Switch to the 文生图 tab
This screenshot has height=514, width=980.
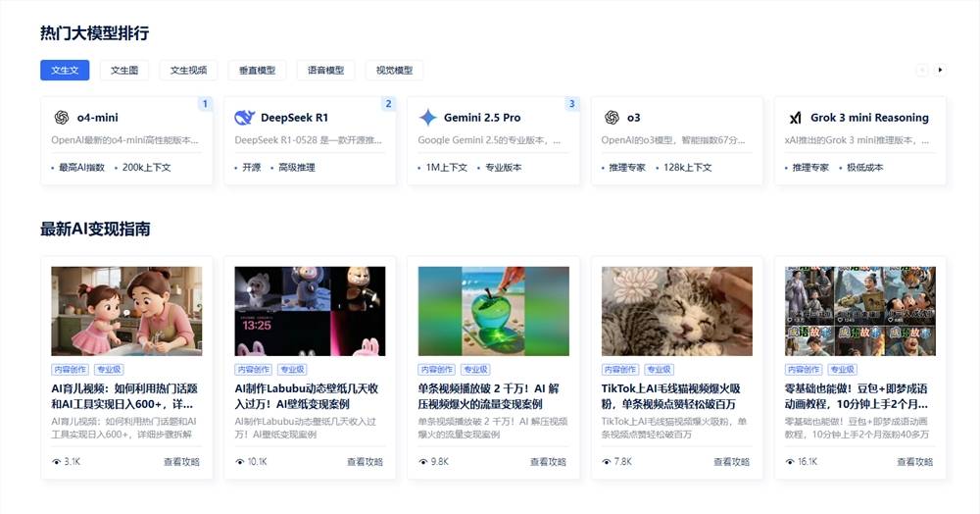click(124, 70)
